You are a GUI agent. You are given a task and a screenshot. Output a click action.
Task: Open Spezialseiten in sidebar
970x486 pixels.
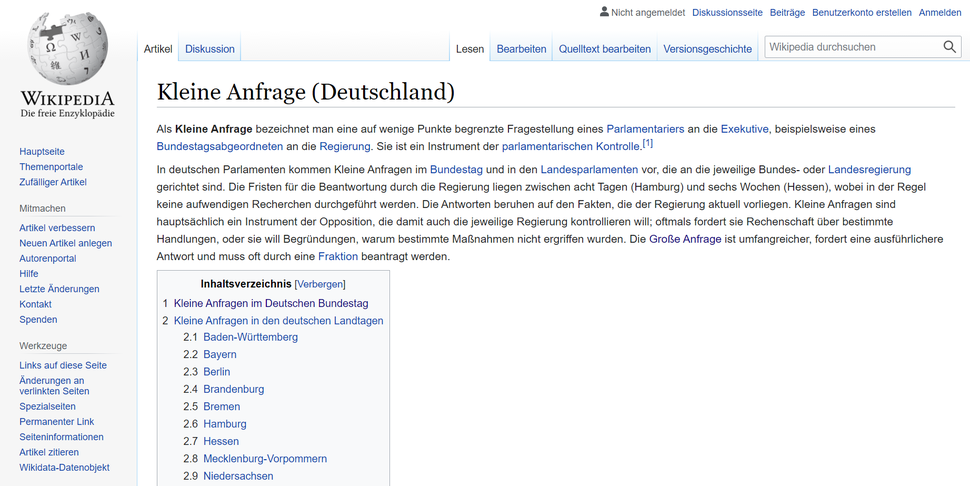47,407
